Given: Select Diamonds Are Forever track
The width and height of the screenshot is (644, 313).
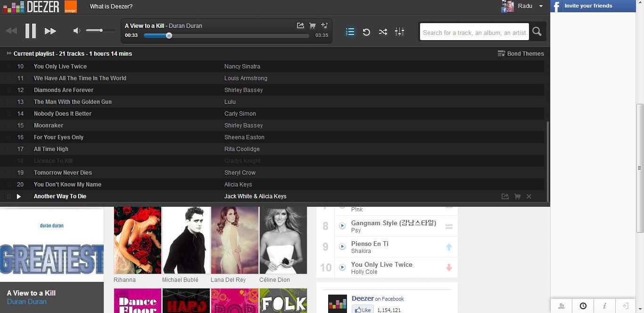Looking at the screenshot, I should coord(64,90).
